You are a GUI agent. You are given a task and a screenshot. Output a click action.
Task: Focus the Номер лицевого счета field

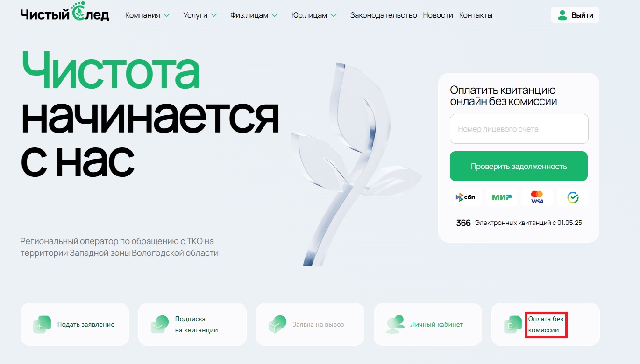point(519,129)
